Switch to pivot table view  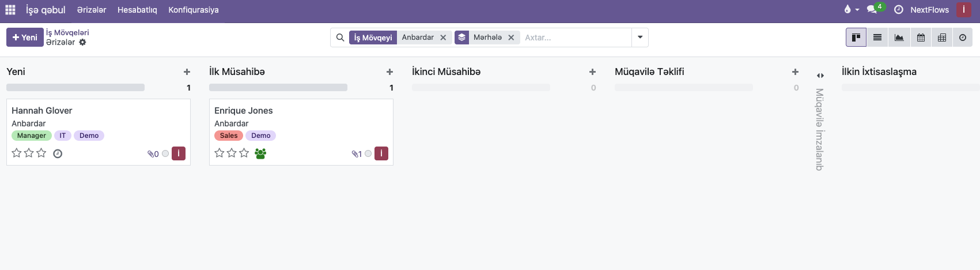tap(942, 37)
